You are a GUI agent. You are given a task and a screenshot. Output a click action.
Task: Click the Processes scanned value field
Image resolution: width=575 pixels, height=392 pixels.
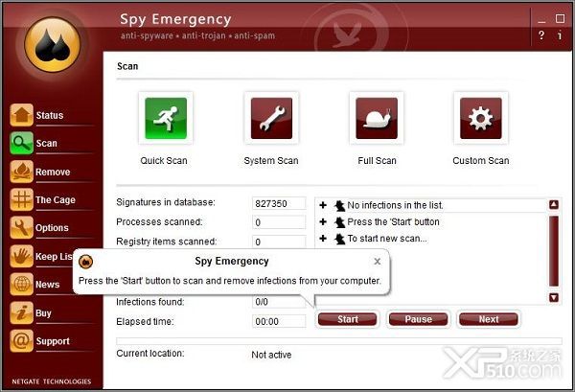click(x=279, y=222)
